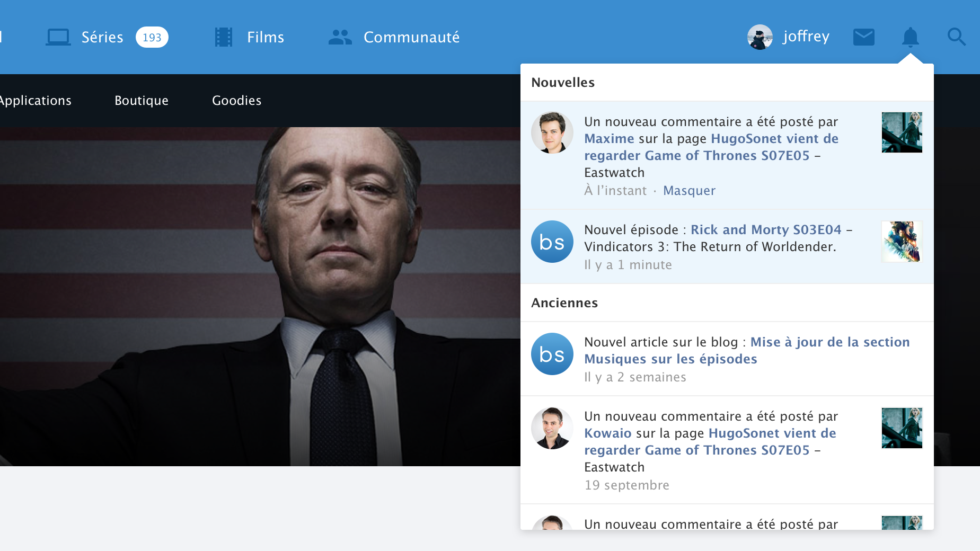Click Rick and Morty episode thumbnail
The width and height of the screenshot is (980, 551).
point(902,242)
